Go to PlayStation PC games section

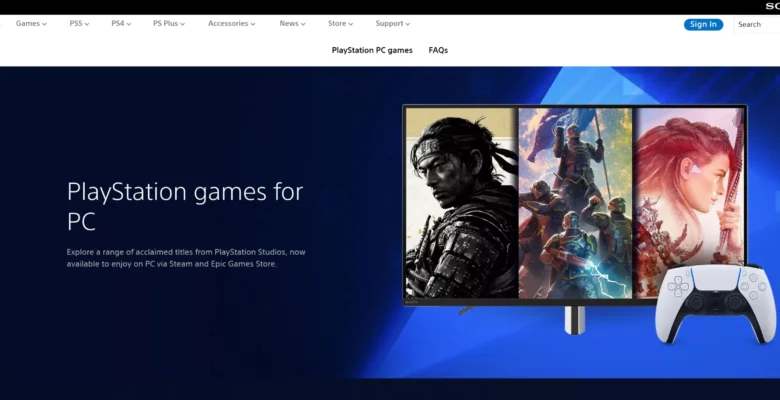[x=372, y=50]
